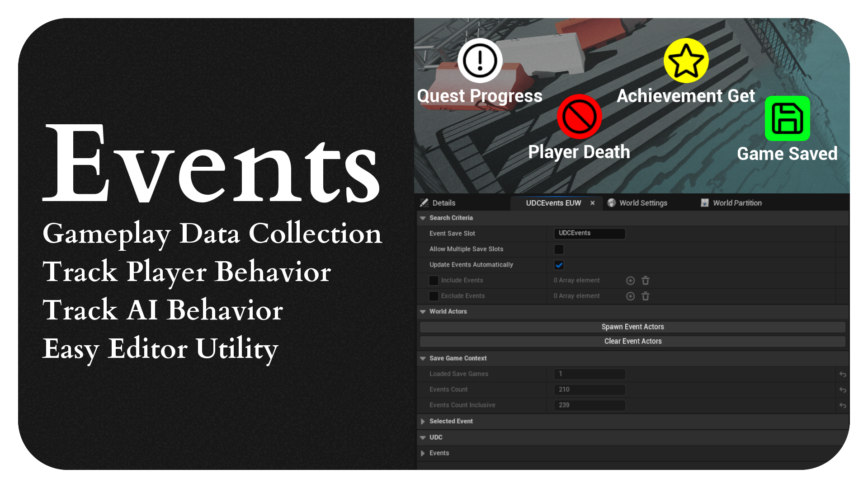The image size is (868, 488).
Task: Expand the Events row under UDC
Action: [x=423, y=453]
